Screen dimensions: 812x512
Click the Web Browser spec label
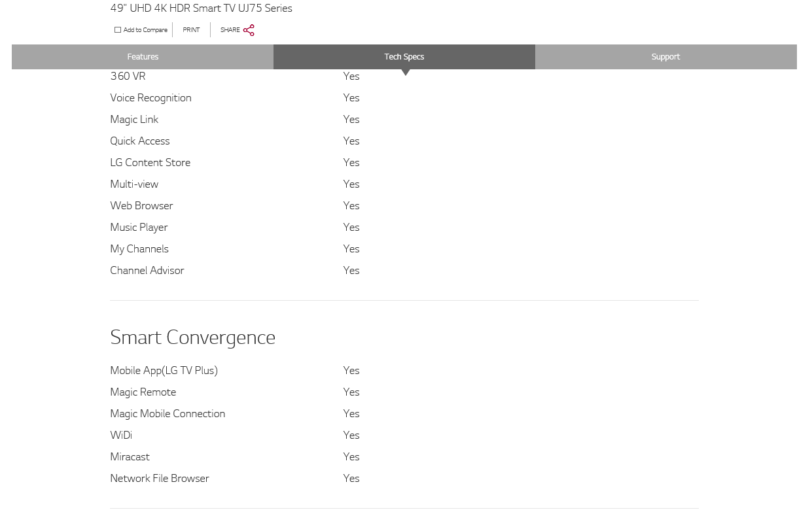coord(141,206)
